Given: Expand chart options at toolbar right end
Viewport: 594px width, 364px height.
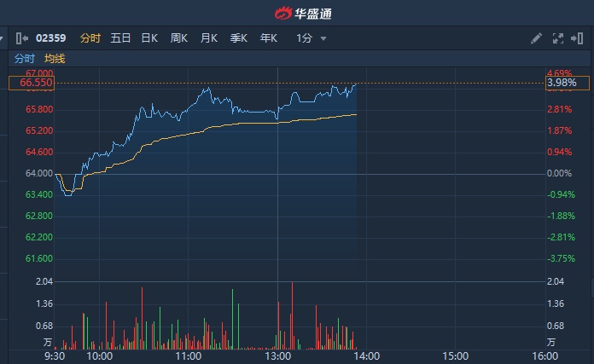Looking at the screenshot, I should 580,38.
